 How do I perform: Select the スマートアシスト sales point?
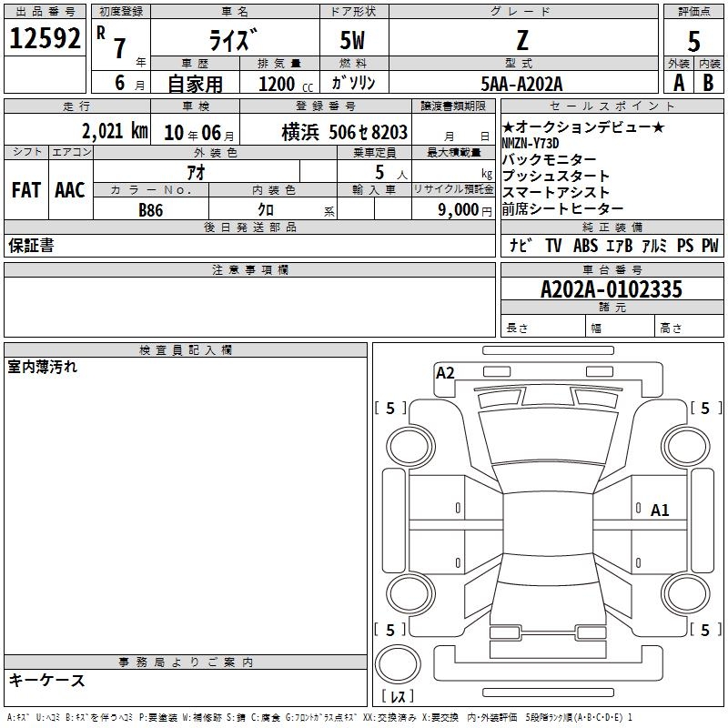556,192
